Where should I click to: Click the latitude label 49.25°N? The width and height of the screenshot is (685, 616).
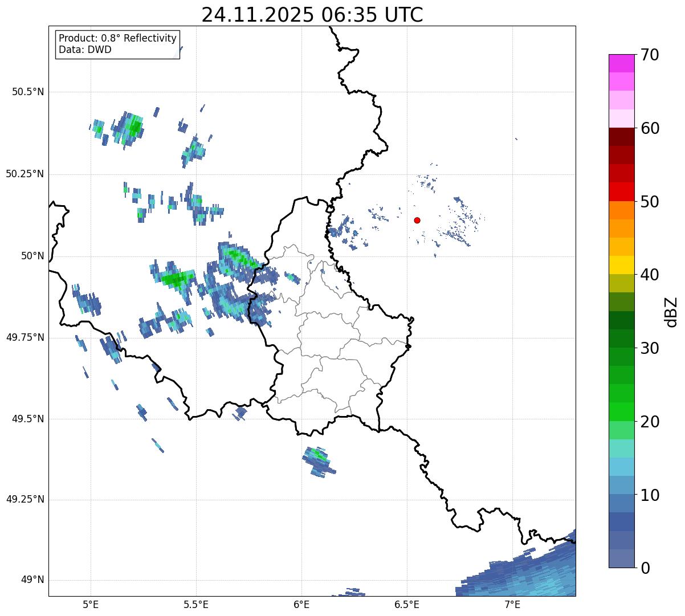[x=25, y=500]
